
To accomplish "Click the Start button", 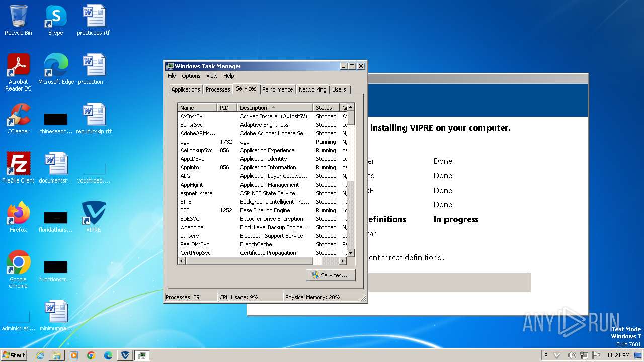I will 14,355.
